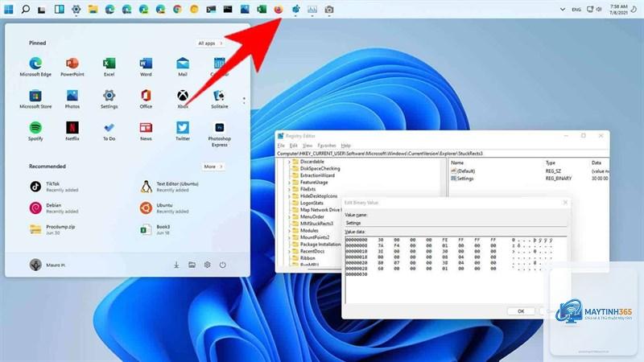Launch pinned Solitaire game
Screen dimensions: 644x362
coord(219,99)
